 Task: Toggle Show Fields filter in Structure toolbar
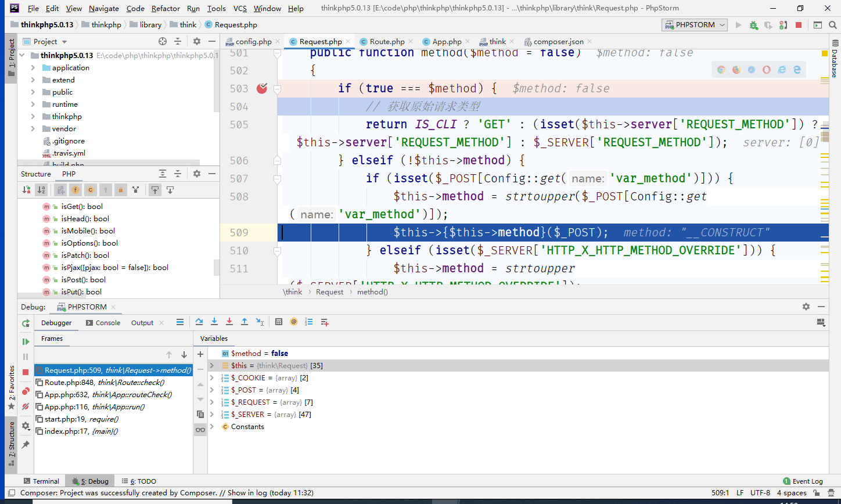pyautogui.click(x=76, y=189)
